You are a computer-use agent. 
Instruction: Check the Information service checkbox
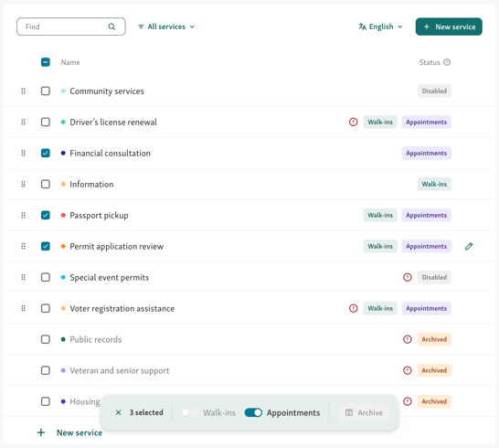click(x=46, y=184)
